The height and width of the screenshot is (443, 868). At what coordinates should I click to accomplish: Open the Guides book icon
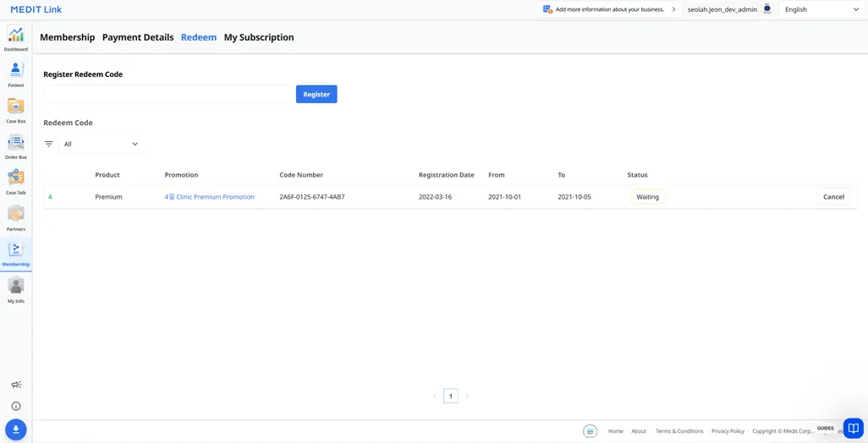[x=854, y=428]
